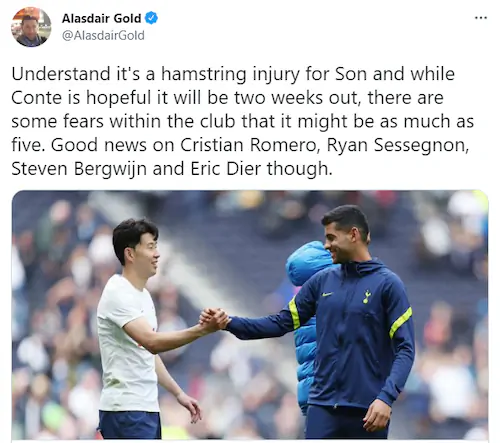Click the words 'Ryan Sessegnon' in tweet
The height and width of the screenshot is (443, 500).
pyautogui.click(x=396, y=145)
